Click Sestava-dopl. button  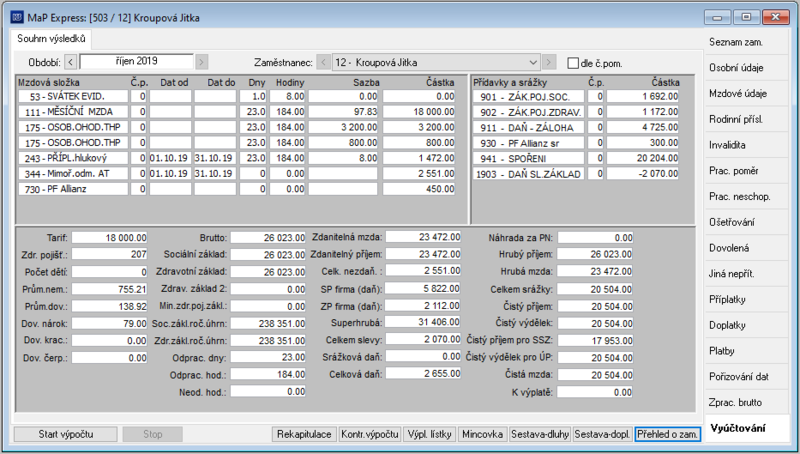(x=603, y=434)
